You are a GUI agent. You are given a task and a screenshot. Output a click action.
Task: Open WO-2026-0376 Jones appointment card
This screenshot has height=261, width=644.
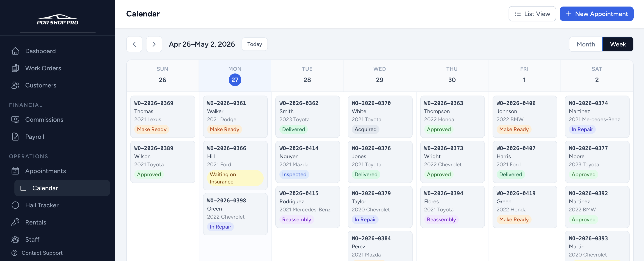click(x=380, y=162)
